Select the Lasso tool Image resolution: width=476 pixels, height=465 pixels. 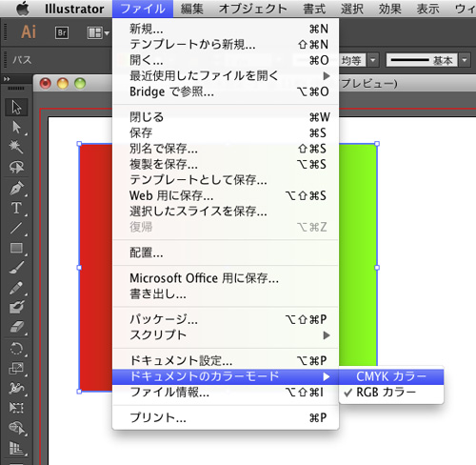(x=16, y=167)
